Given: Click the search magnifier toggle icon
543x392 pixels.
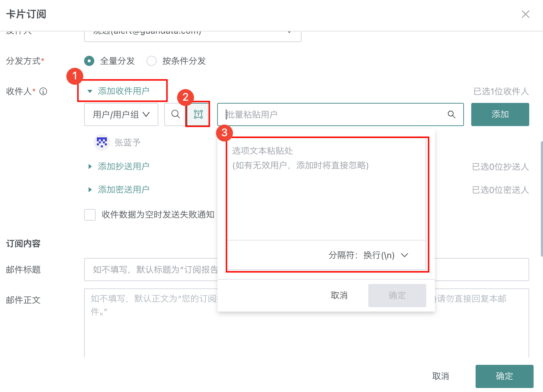Looking at the screenshot, I should (175, 114).
